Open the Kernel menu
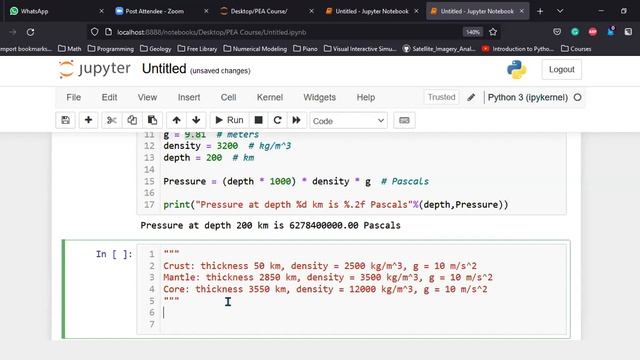 [x=270, y=98]
